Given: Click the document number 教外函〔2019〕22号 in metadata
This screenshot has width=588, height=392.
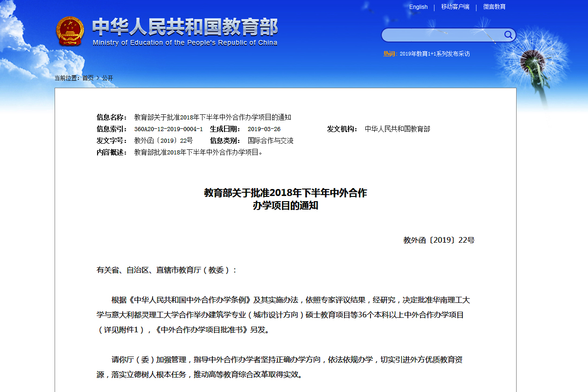Looking at the screenshot, I should click(163, 140).
